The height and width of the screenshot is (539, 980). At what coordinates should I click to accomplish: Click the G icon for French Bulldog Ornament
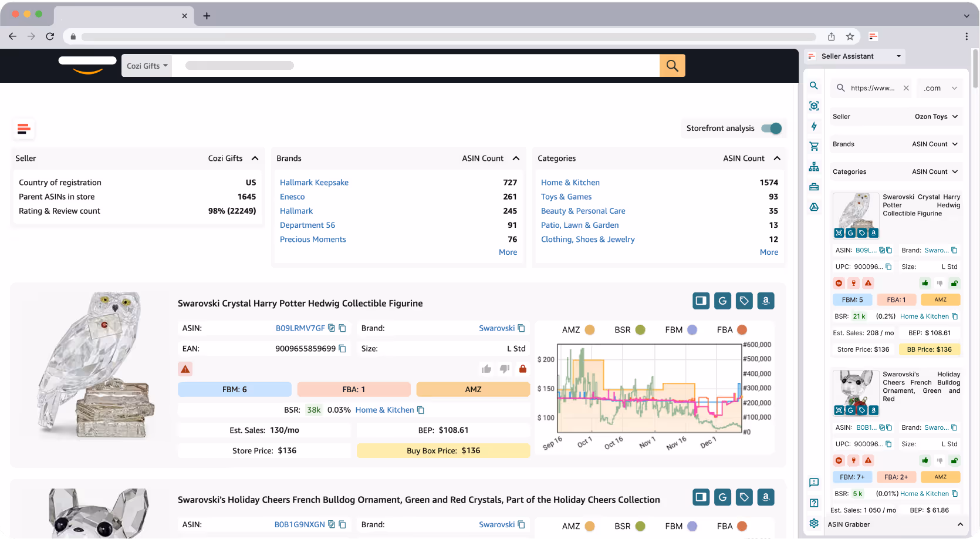tap(722, 497)
